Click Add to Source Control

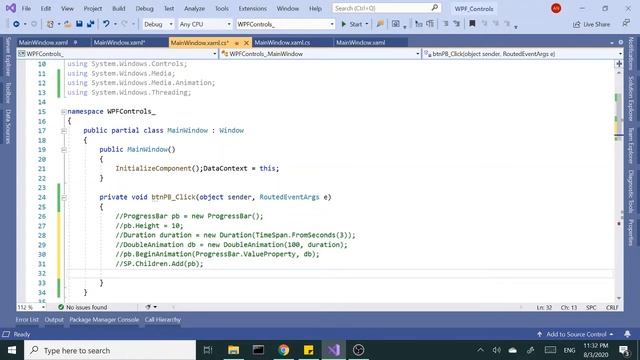[575, 334]
